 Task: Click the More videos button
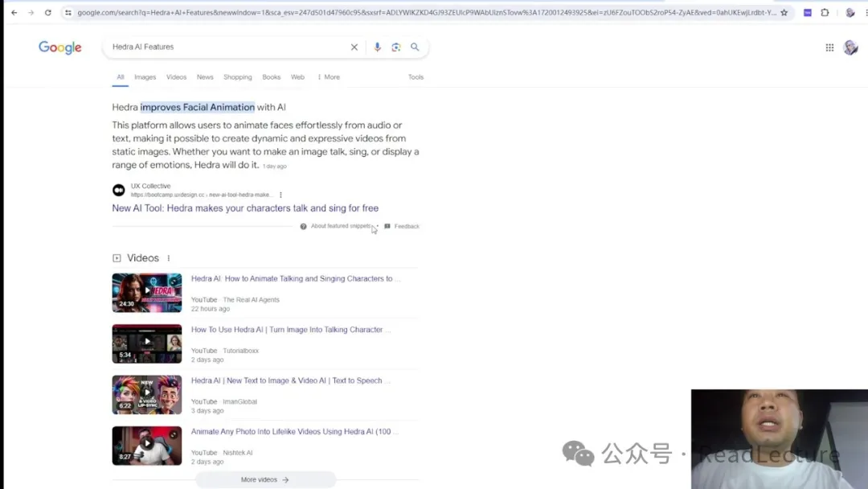(265, 479)
